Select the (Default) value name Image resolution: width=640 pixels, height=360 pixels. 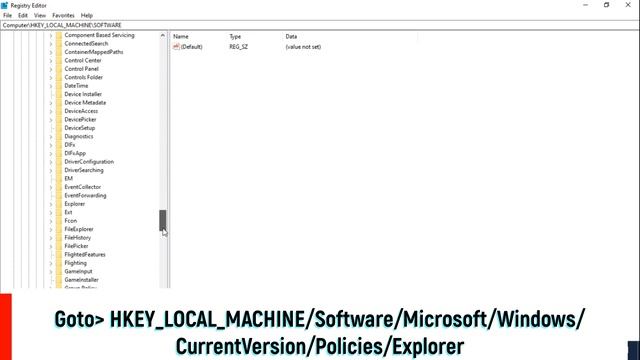tap(192, 47)
